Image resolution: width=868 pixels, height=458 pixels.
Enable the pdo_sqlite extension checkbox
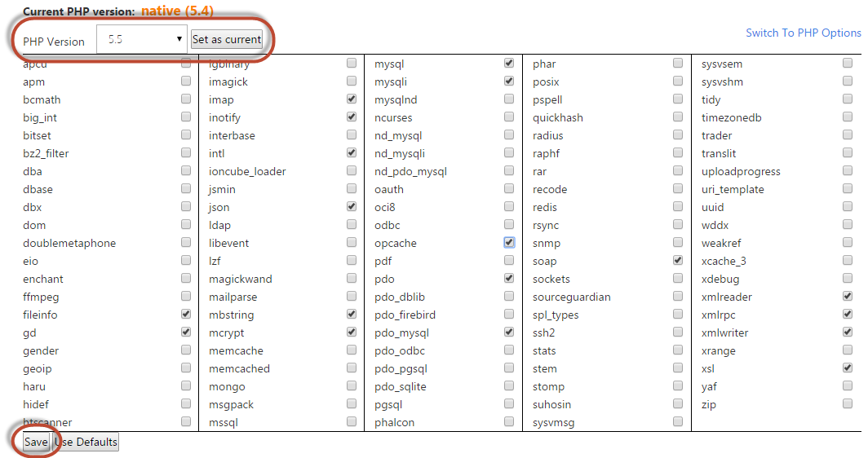tap(509, 385)
